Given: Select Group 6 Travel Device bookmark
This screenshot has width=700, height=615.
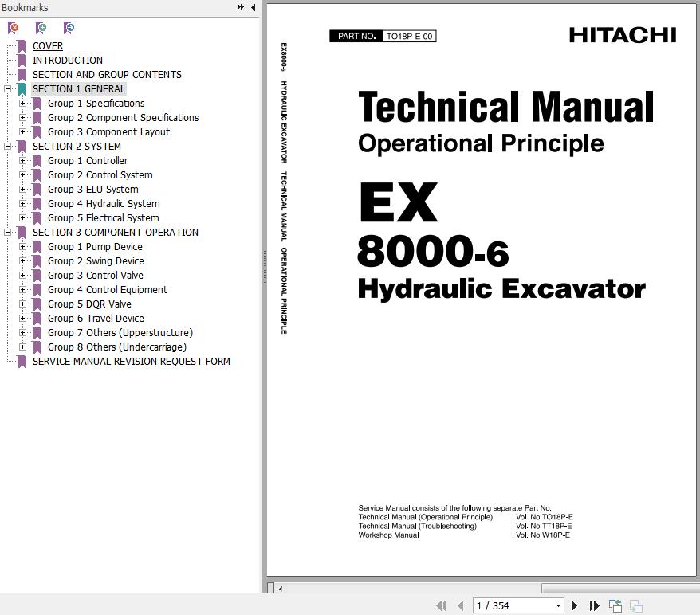Looking at the screenshot, I should point(96,319).
